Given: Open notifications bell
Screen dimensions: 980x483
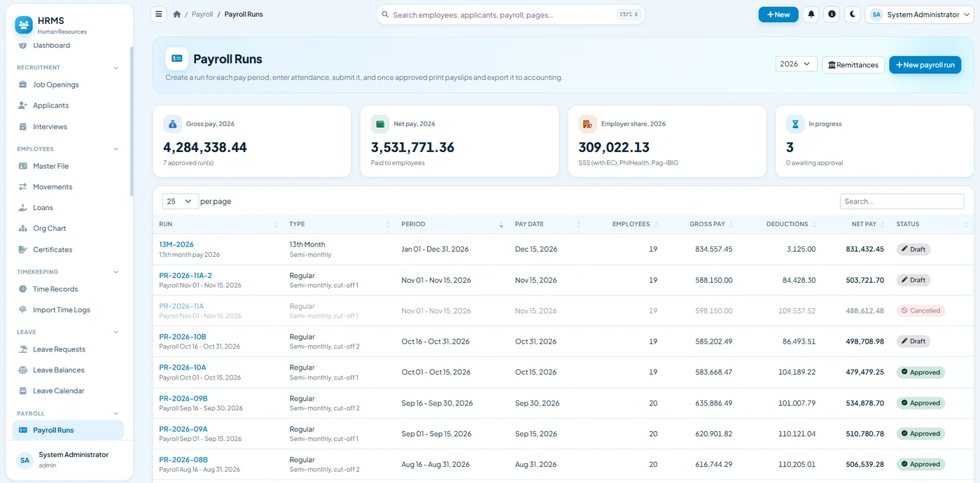Looking at the screenshot, I should tap(811, 14).
